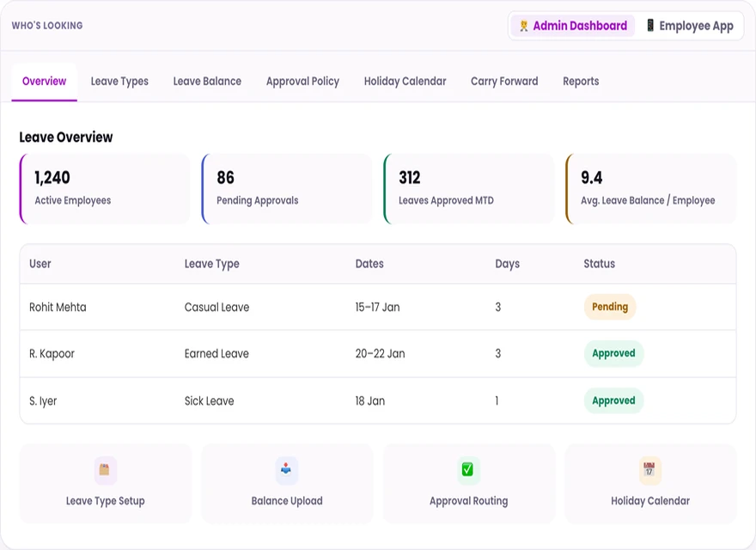Open the Leave Balance tab
This screenshot has width=756, height=550.
[x=207, y=81]
